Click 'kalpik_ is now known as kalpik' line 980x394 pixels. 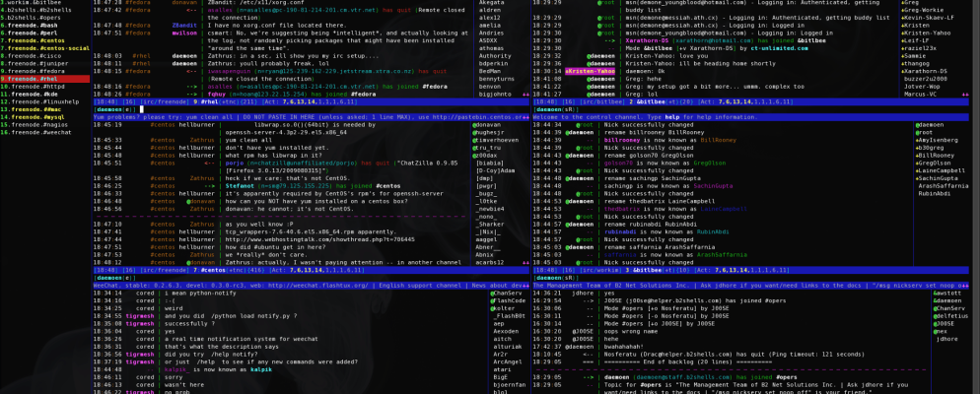coord(218,368)
